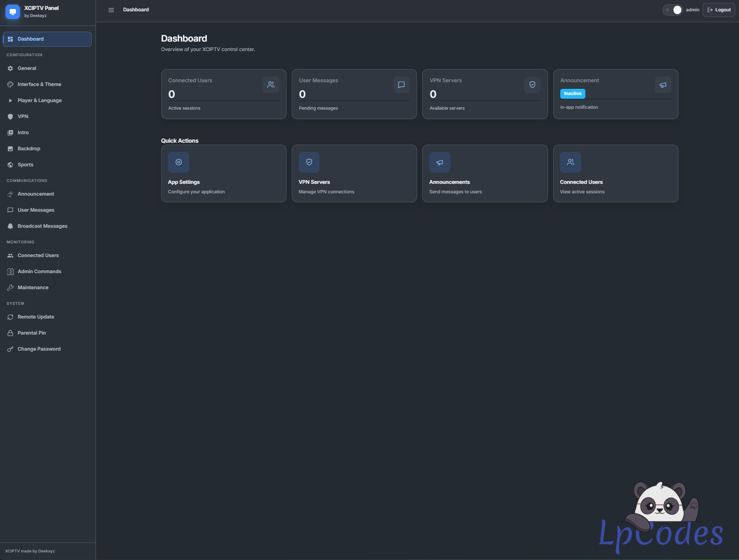Screen dimensions: 739x560
Task: Select Dashboard in the sidebar
Action: point(47,39)
